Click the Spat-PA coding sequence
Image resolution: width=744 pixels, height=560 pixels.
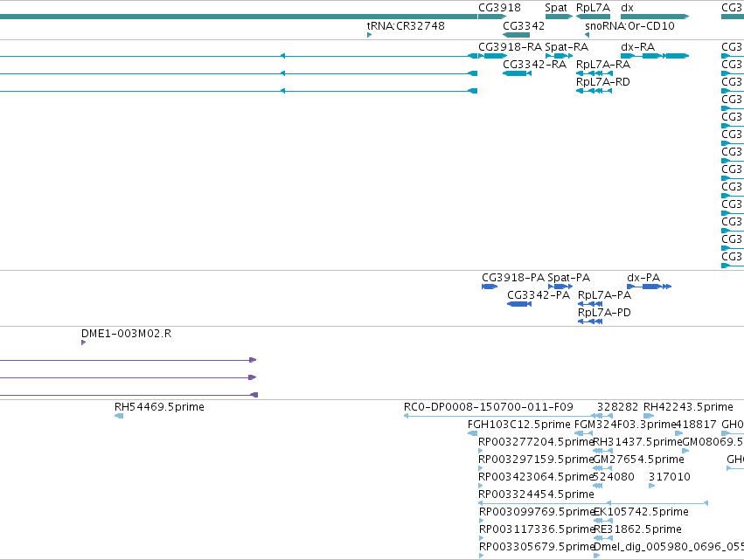[560, 287]
